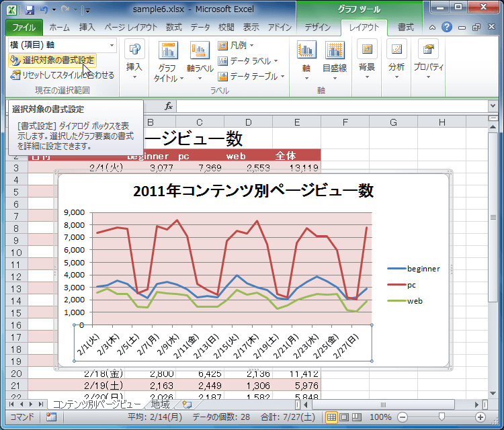504x430 pixels.
Task: Select column G header
Action: (x=393, y=122)
